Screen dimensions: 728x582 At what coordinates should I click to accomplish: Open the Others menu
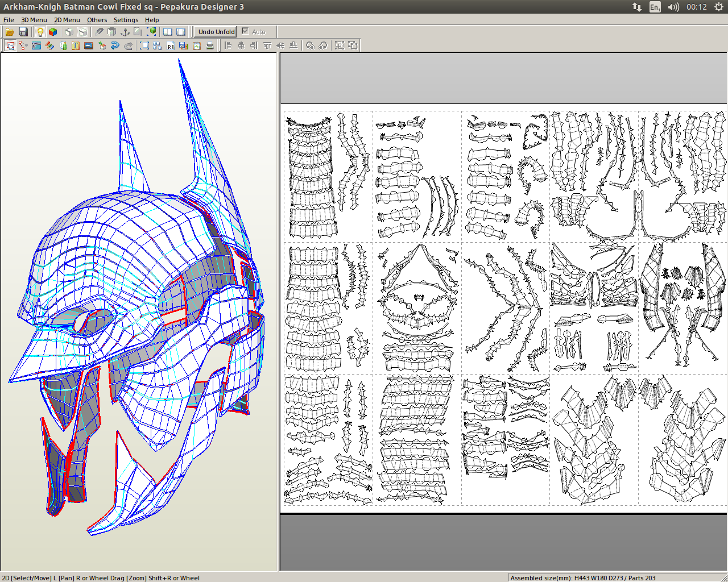[97, 20]
